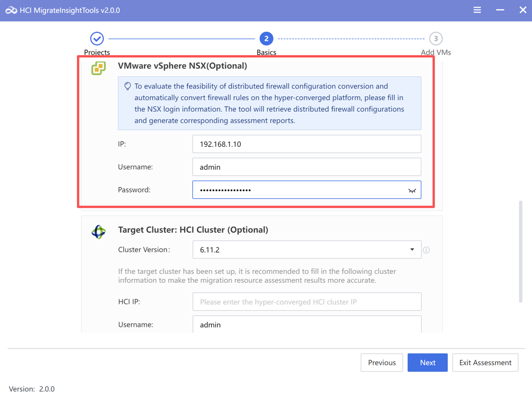Click the 'Cluster Version:' label
This screenshot has width=532, height=396.
click(x=144, y=250)
